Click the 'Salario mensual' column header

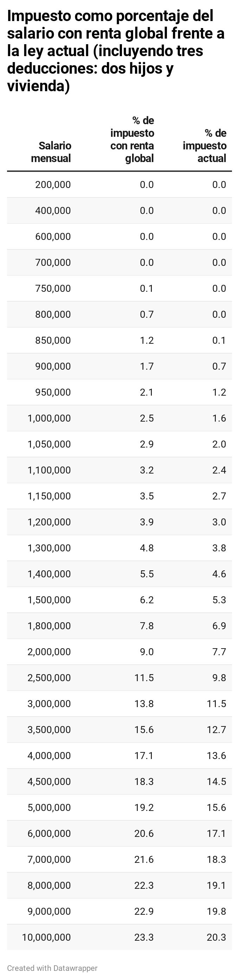(51, 152)
